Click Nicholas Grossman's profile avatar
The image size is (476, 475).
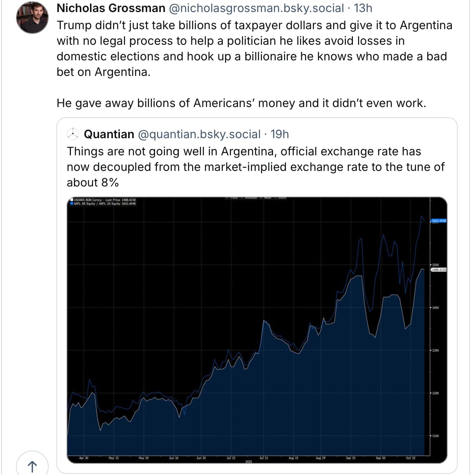[x=32, y=18]
